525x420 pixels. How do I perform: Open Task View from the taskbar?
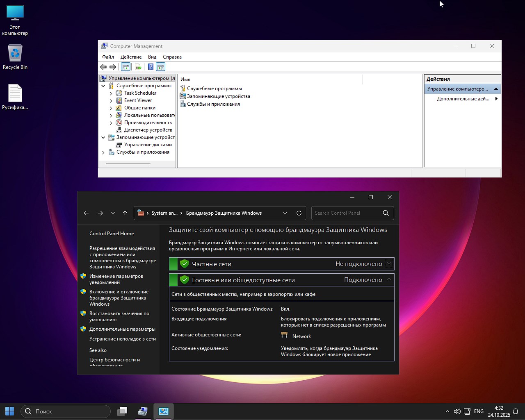coord(122,411)
